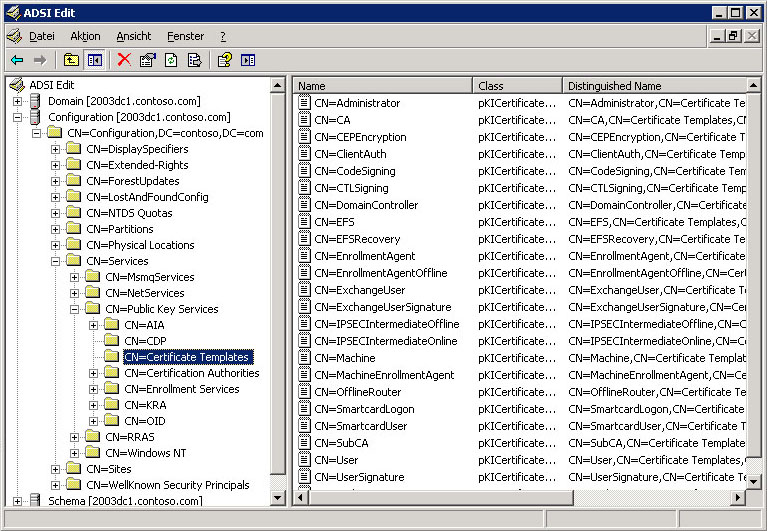This screenshot has height=531, width=767.
Task: Click the Refresh toolbar icon
Action: [x=171, y=60]
